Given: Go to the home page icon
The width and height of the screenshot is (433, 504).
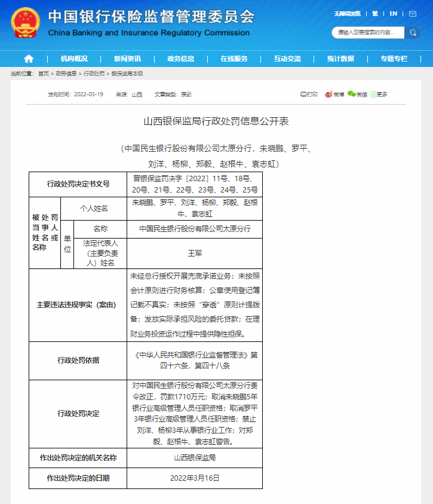Looking at the screenshot, I should (x=29, y=59).
